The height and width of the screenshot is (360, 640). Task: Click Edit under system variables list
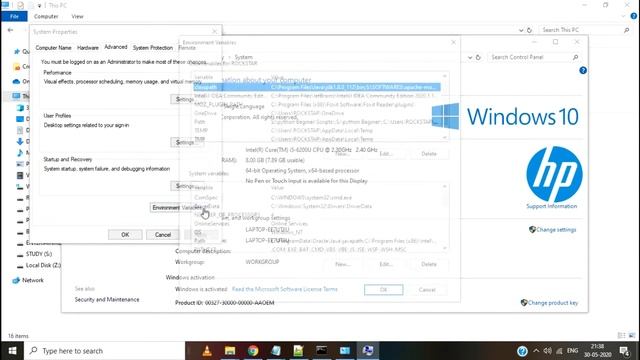(x=386, y=264)
